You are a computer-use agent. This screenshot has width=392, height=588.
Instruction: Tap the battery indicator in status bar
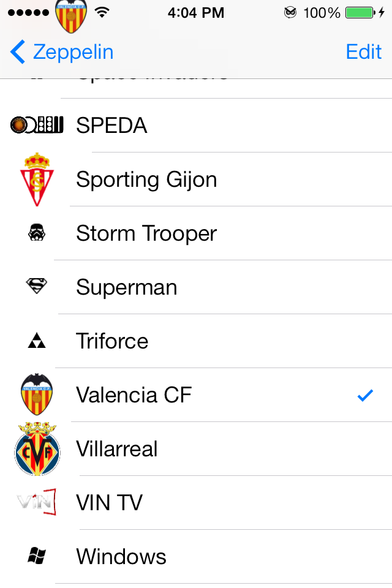[x=360, y=13]
